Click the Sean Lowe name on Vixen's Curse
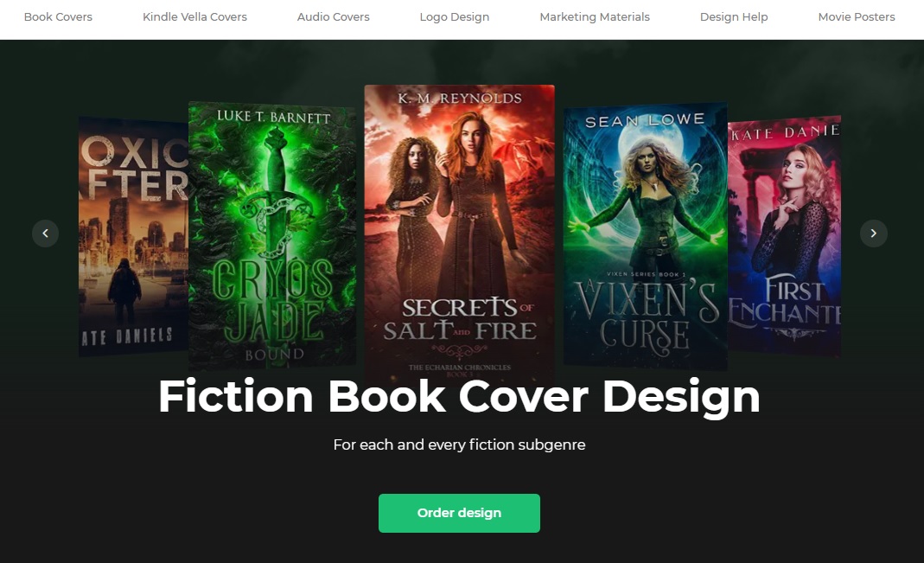This screenshot has height=563, width=924. pos(645,120)
